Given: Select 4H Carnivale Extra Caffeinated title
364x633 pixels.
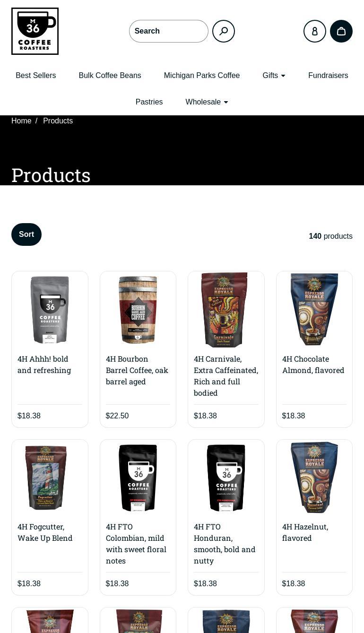Looking at the screenshot, I should (x=226, y=376).
